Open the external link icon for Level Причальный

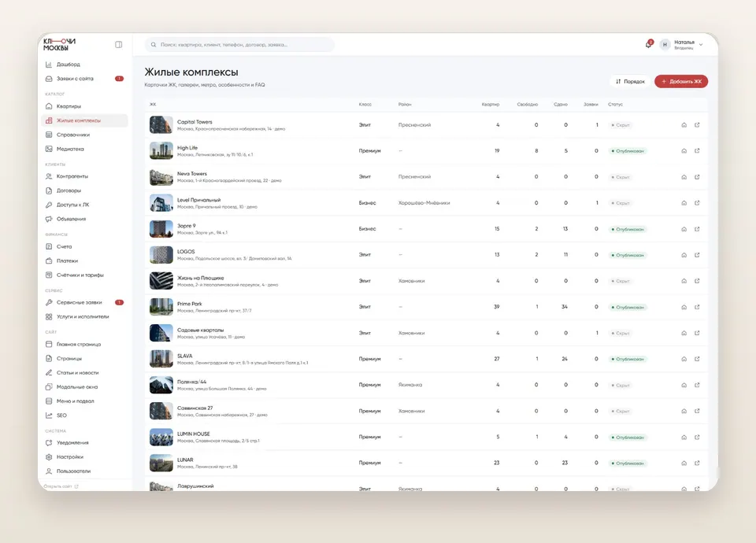697,203
